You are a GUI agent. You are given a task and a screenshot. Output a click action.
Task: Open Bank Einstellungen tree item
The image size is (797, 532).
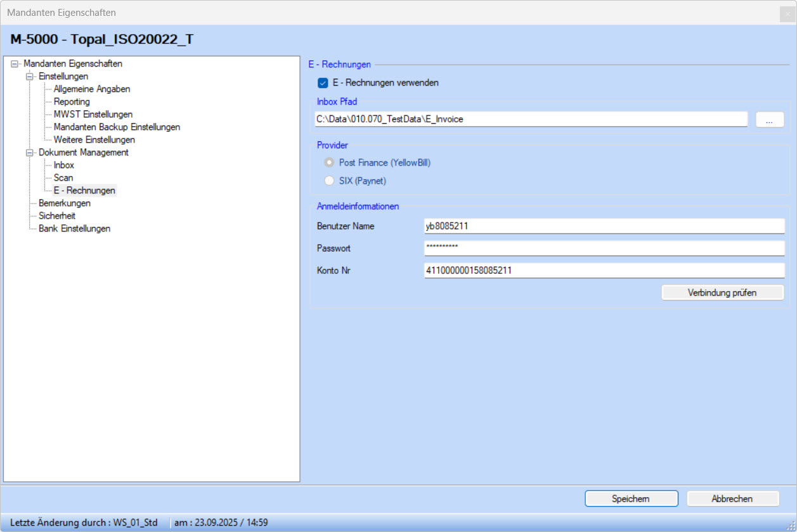pyautogui.click(x=74, y=229)
